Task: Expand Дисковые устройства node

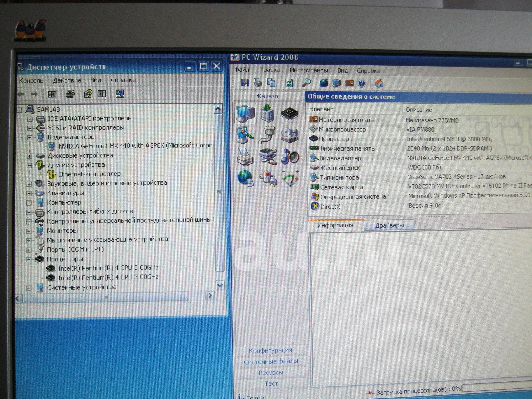Action: click(x=30, y=156)
